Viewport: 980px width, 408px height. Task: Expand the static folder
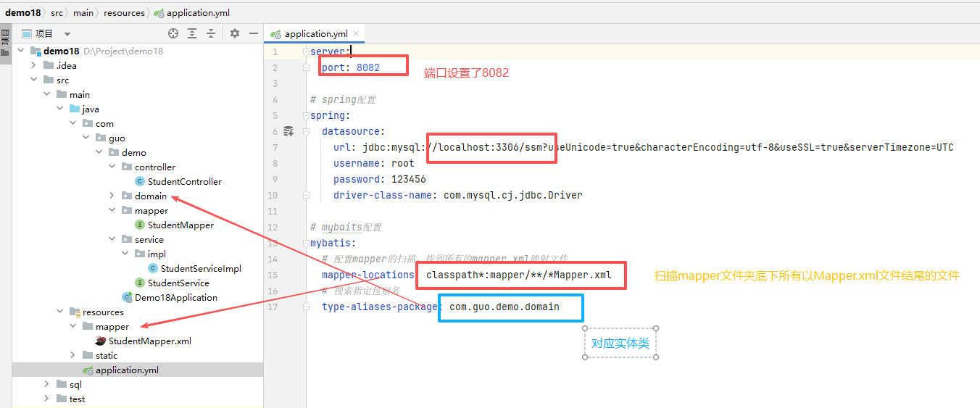(x=72, y=356)
